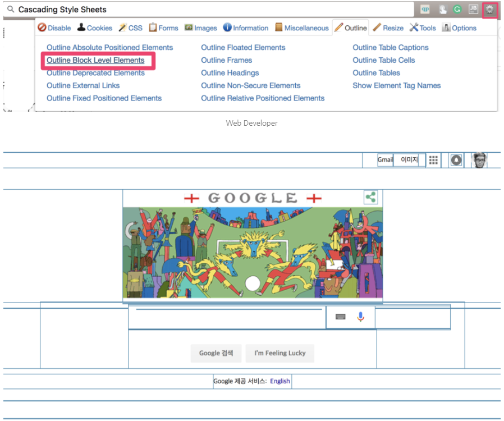Image resolution: width=504 pixels, height=421 pixels.
Task: Click Outline External Links
Action: coord(83,85)
